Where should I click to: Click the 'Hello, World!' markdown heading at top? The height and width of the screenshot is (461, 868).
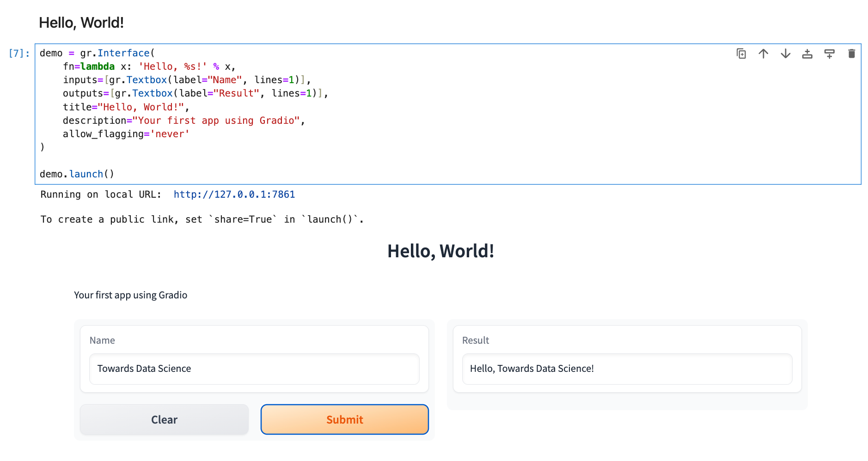[81, 23]
